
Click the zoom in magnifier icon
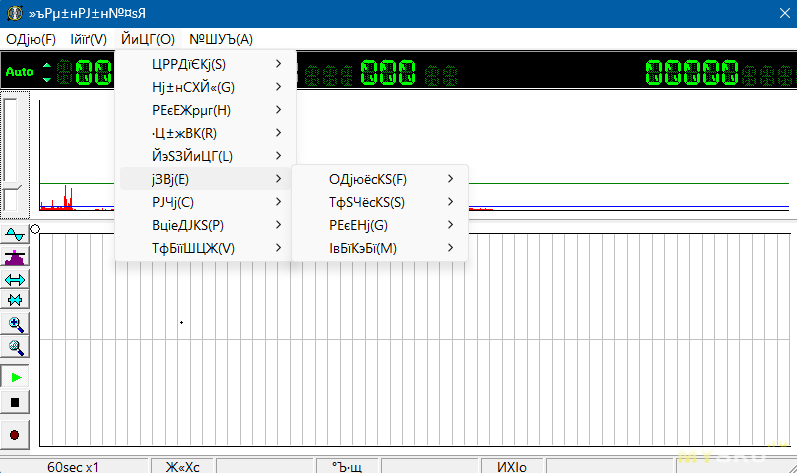click(15, 324)
